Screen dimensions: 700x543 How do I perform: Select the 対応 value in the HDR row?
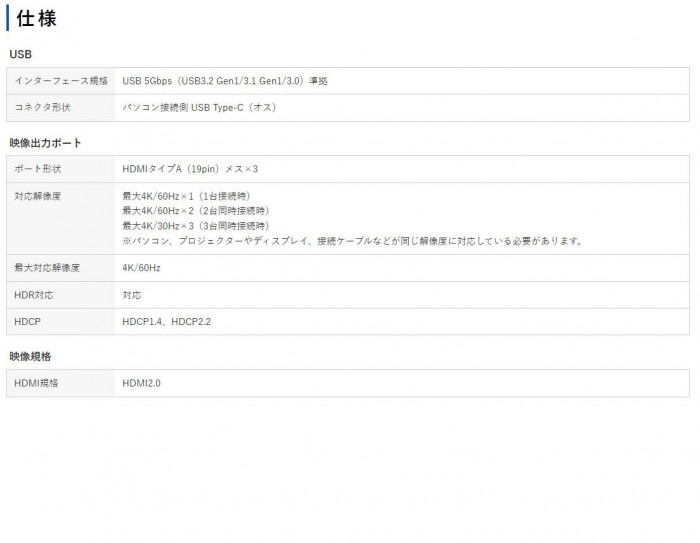point(132,295)
